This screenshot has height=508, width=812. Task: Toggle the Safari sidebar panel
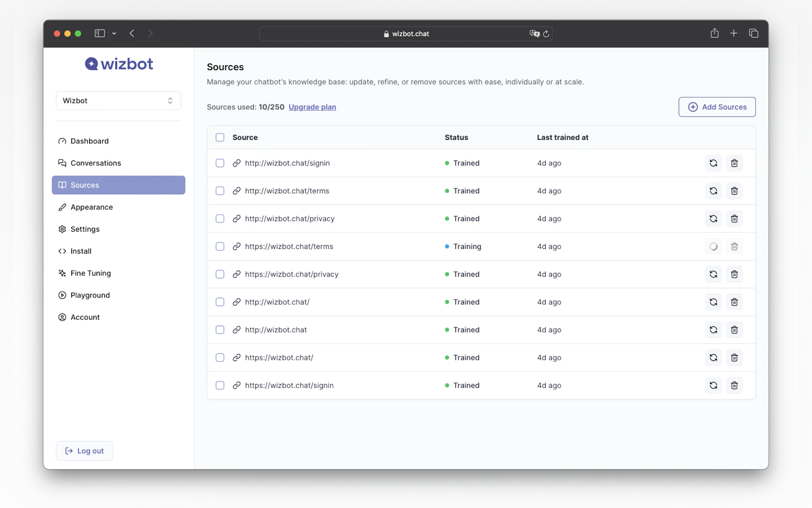click(100, 34)
